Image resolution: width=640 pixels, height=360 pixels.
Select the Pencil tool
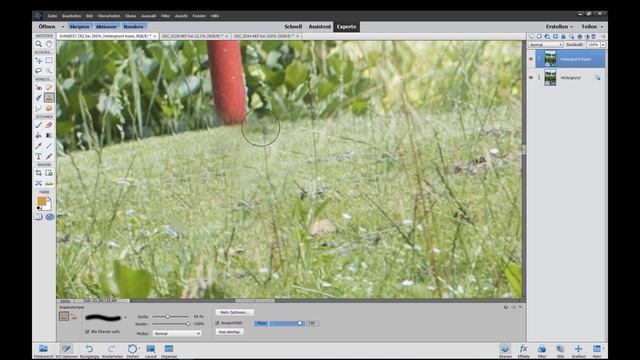click(49, 156)
